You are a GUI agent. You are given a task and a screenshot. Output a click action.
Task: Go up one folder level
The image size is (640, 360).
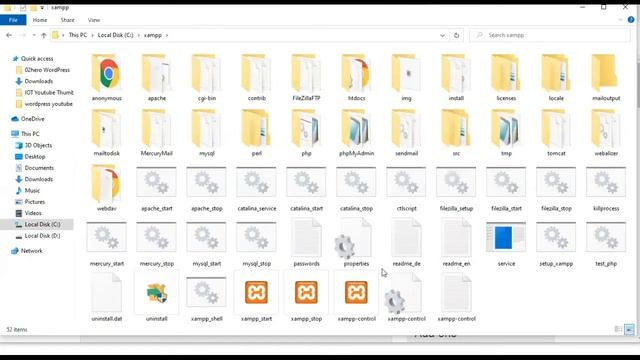click(44, 35)
